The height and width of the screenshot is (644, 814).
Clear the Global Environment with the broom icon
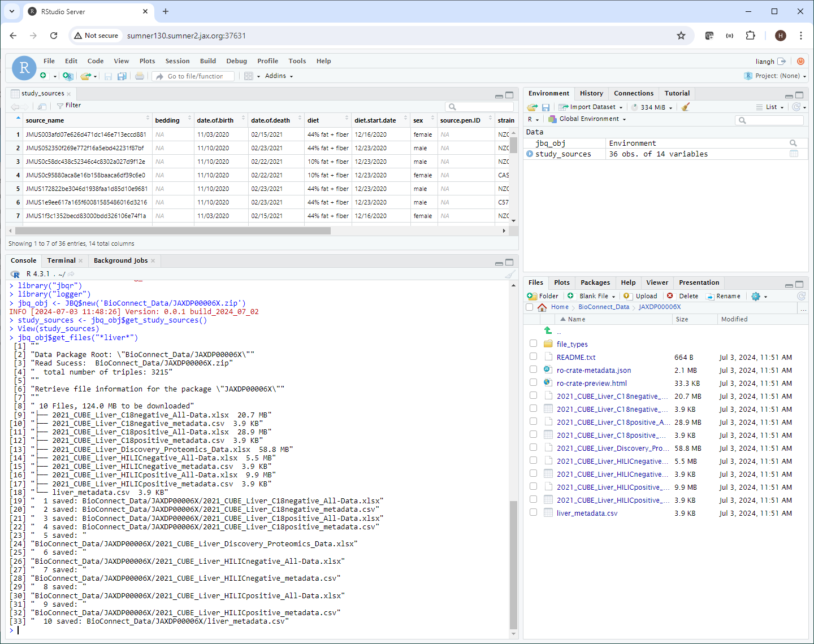pyautogui.click(x=685, y=107)
